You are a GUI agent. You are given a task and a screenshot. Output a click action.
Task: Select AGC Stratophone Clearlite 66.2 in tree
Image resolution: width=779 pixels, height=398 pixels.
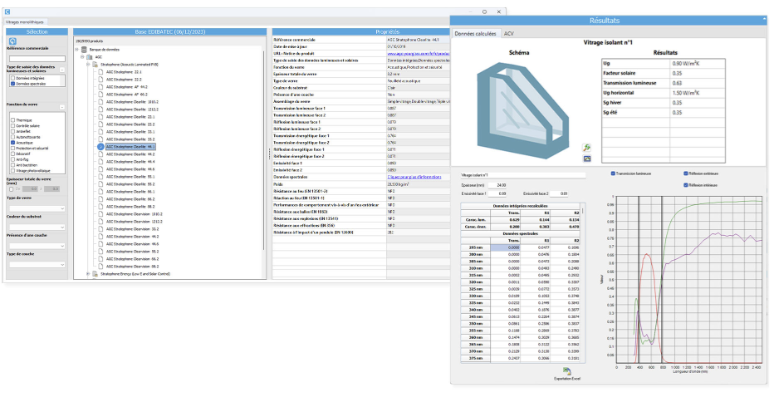pos(130,199)
